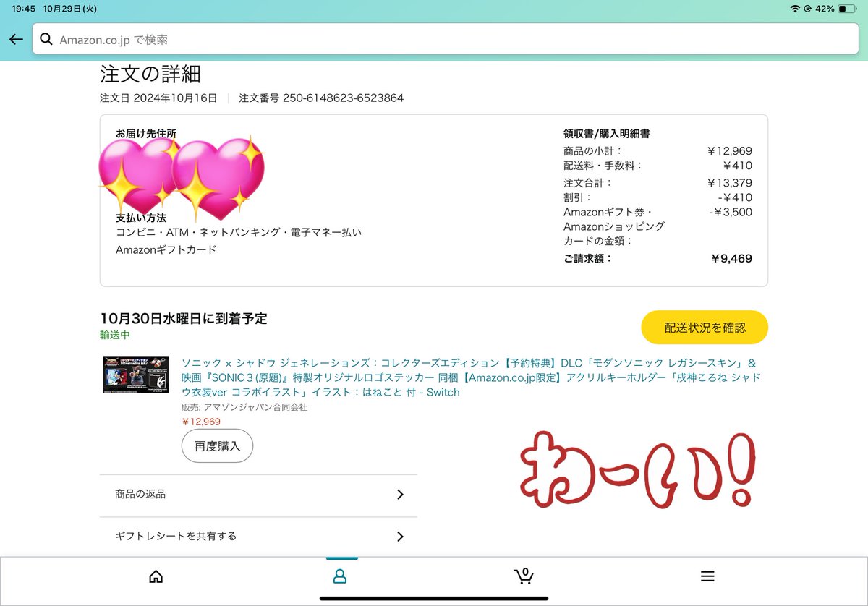Tap the search magnifier icon

click(x=46, y=39)
